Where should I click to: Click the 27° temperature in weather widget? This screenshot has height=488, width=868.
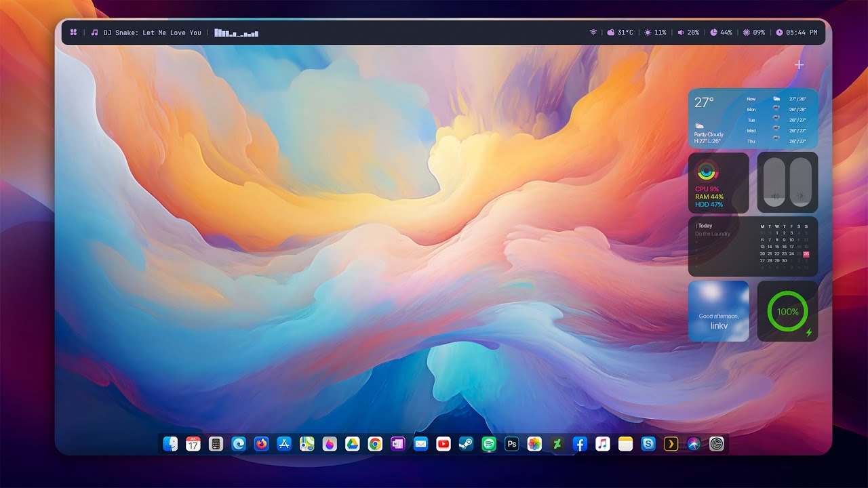click(x=704, y=102)
